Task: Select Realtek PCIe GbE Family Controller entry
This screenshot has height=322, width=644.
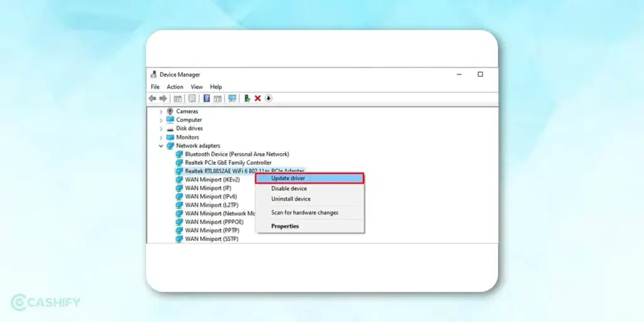Action: (228, 163)
